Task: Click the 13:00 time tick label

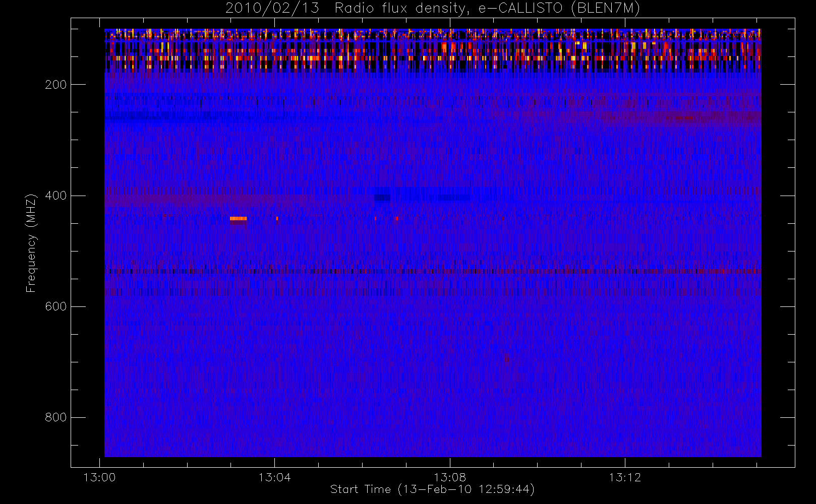Action: coord(99,477)
